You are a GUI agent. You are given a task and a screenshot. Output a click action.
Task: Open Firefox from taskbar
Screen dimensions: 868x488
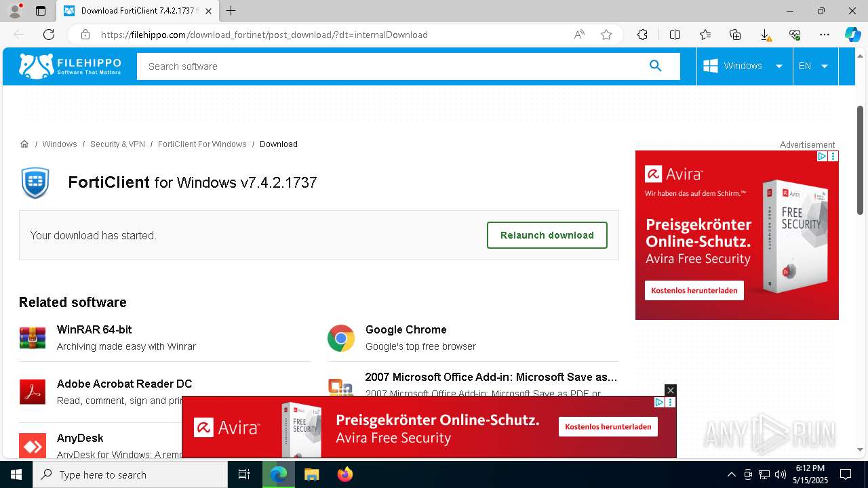pos(345,474)
